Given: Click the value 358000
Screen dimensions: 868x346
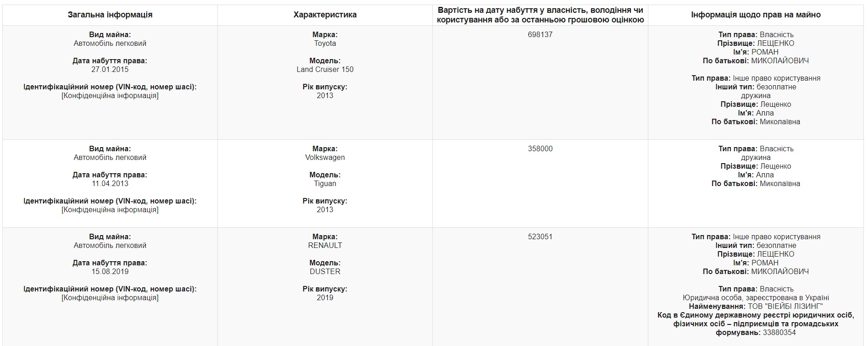Looking at the screenshot, I should tap(540, 148).
